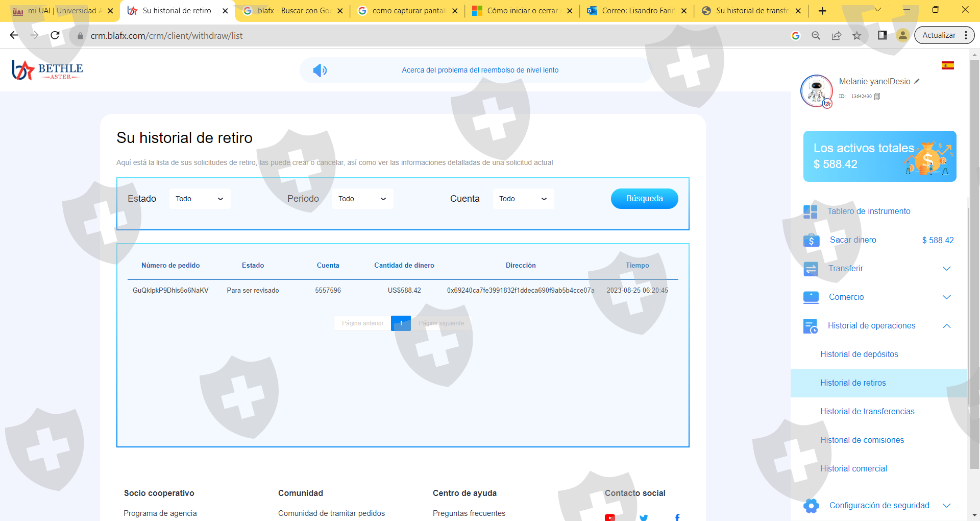This screenshot has width=980, height=521.
Task: Click the speaker announcement icon
Action: pyautogui.click(x=320, y=70)
